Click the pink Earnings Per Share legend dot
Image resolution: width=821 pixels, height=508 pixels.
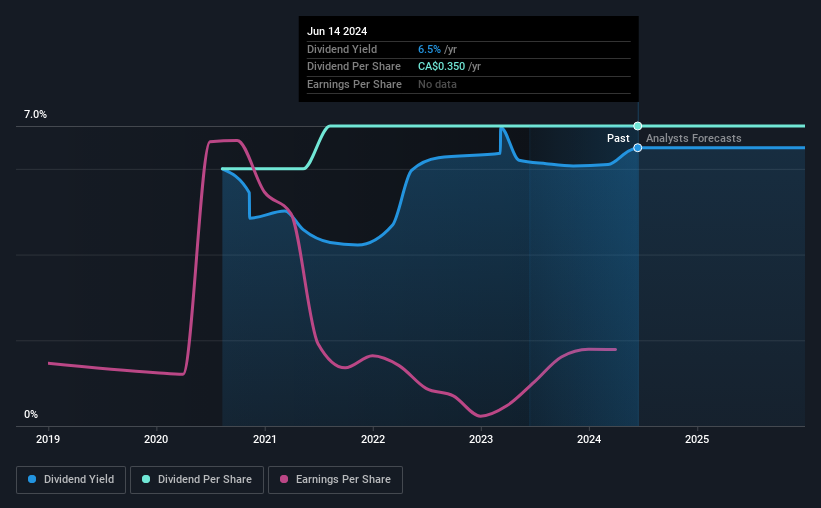click(x=284, y=479)
